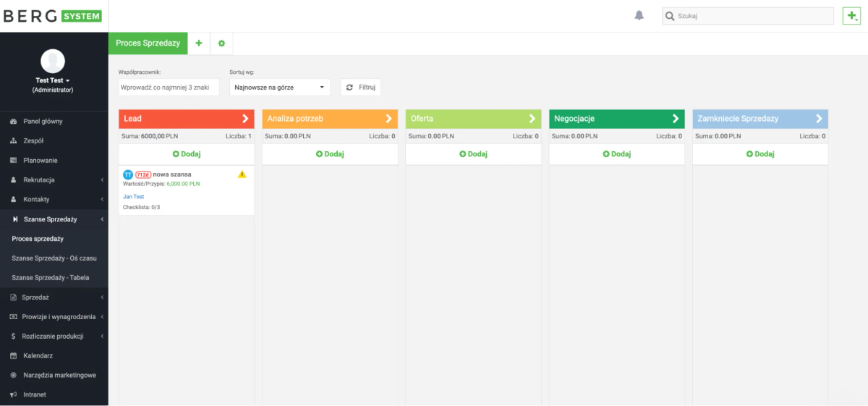Open process settings gear icon

[221, 43]
